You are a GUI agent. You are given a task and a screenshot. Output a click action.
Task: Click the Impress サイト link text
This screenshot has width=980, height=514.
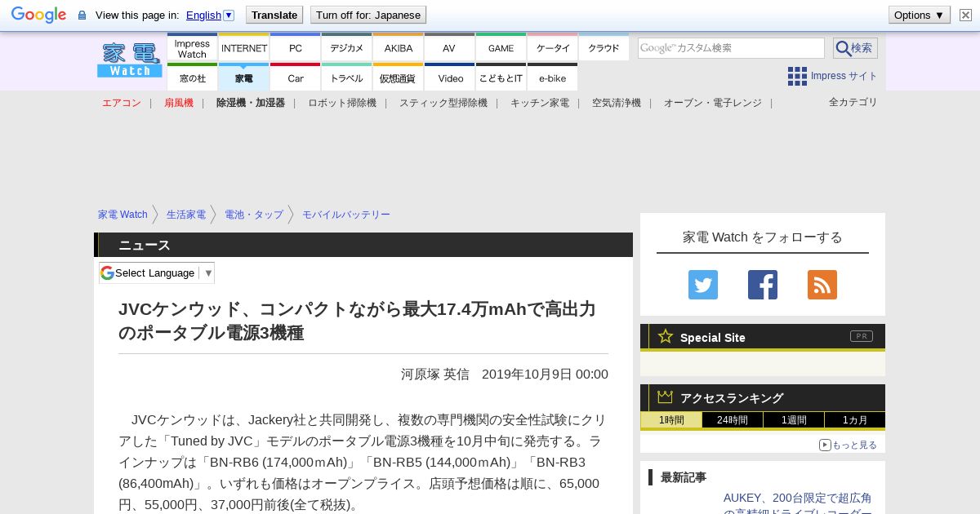pos(844,76)
